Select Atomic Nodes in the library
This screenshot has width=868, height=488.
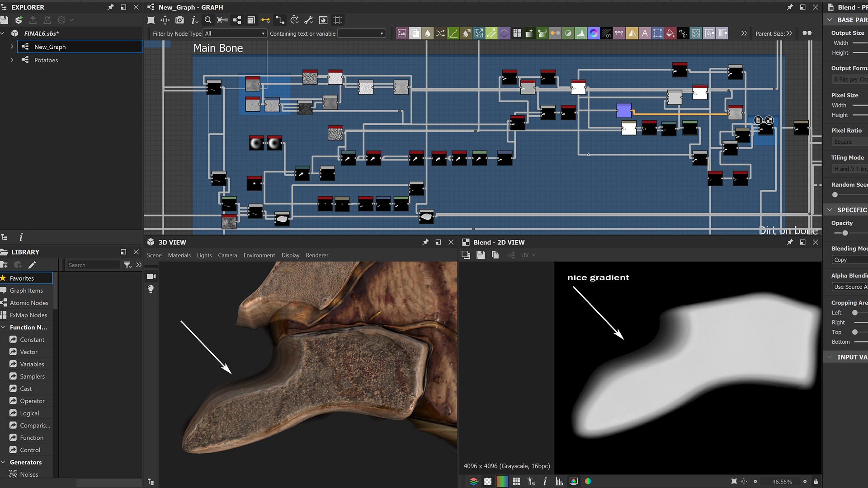coord(29,303)
